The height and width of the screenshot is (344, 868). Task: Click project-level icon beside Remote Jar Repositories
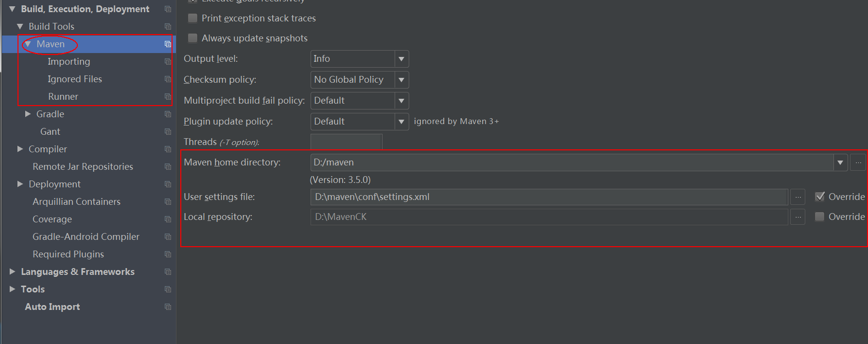click(x=168, y=167)
